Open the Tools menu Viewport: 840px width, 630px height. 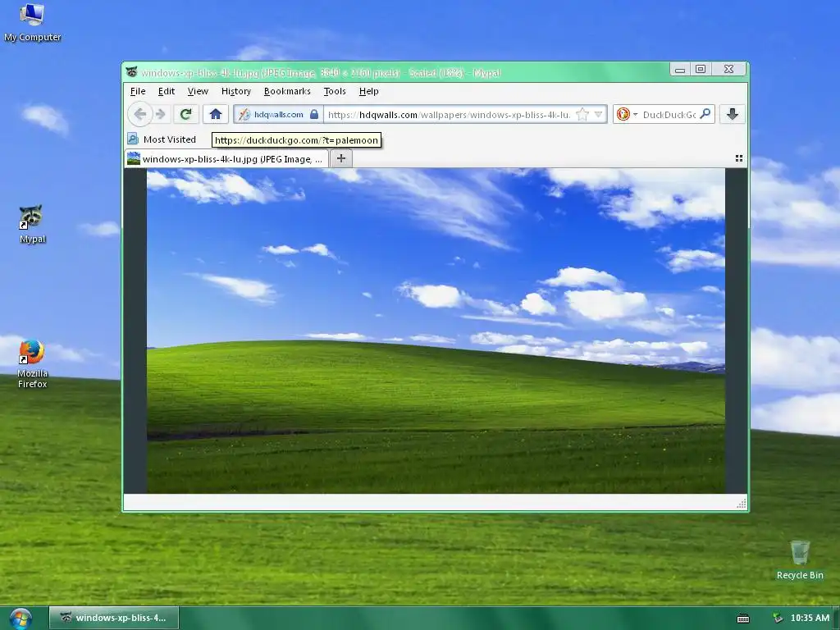335,91
